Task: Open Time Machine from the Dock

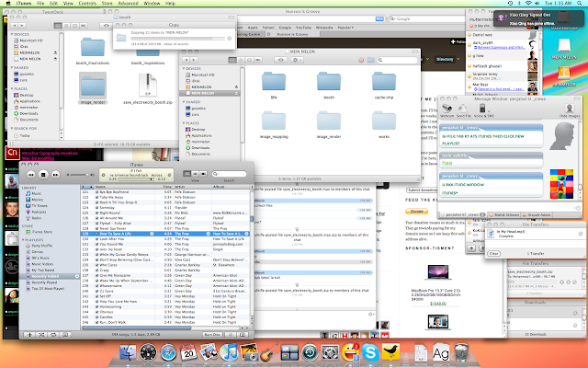Action: click(310, 353)
